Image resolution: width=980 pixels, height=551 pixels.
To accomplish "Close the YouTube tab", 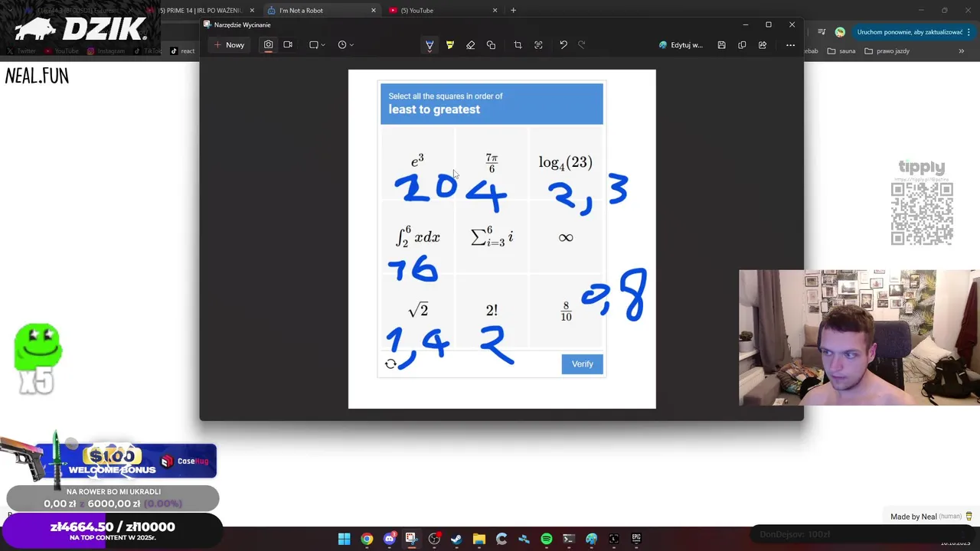I will coord(495,11).
